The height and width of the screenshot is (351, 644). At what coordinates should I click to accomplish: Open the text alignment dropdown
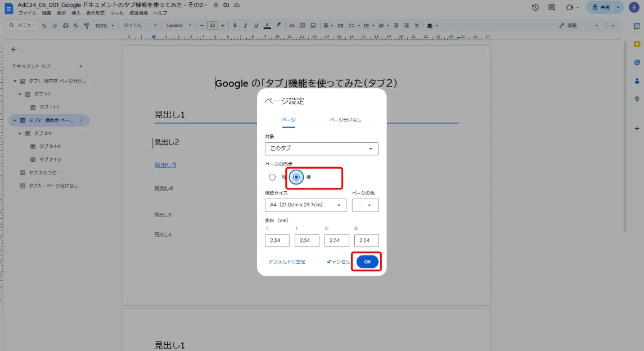click(328, 25)
